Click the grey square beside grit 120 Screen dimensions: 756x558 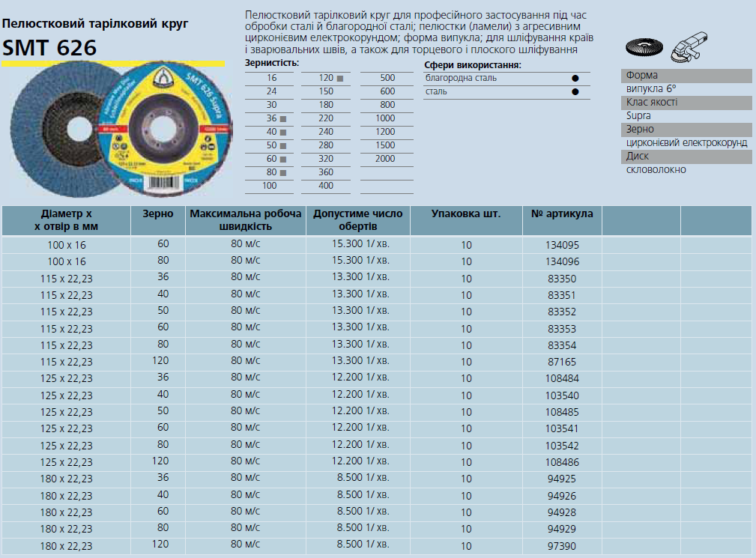click(340, 79)
